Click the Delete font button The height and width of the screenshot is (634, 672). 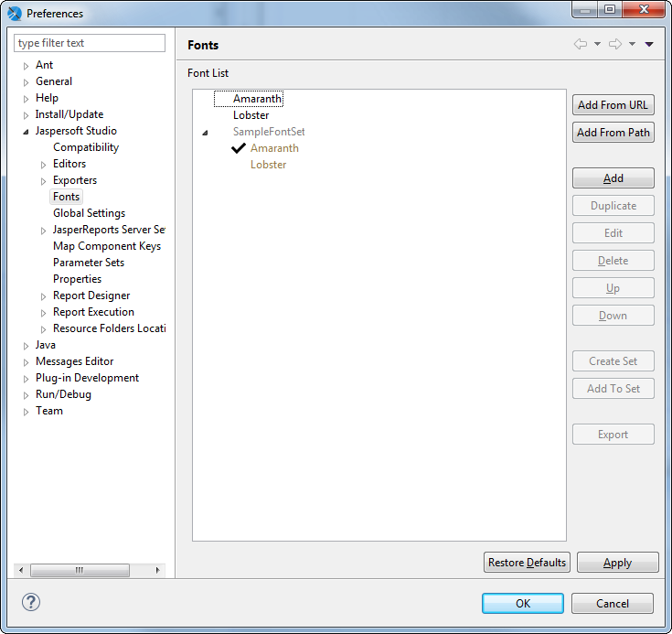tap(613, 261)
